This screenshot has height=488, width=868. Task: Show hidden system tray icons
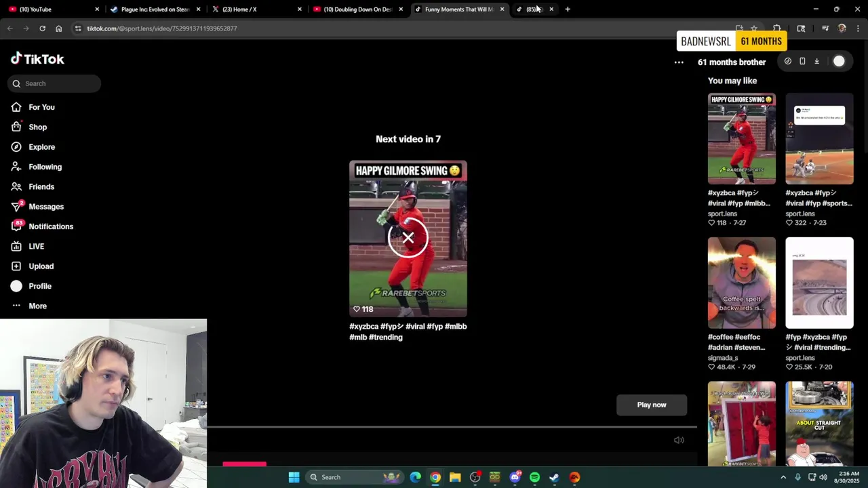tap(783, 477)
